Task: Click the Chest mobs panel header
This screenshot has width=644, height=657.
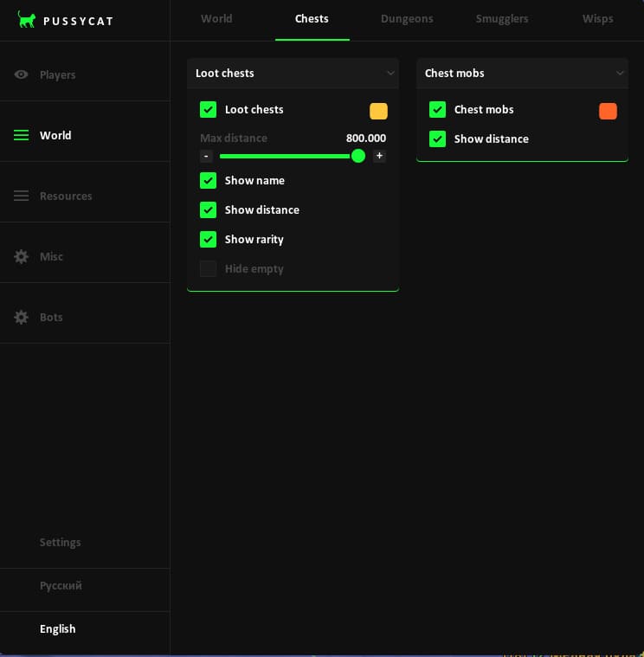Action: tap(522, 74)
